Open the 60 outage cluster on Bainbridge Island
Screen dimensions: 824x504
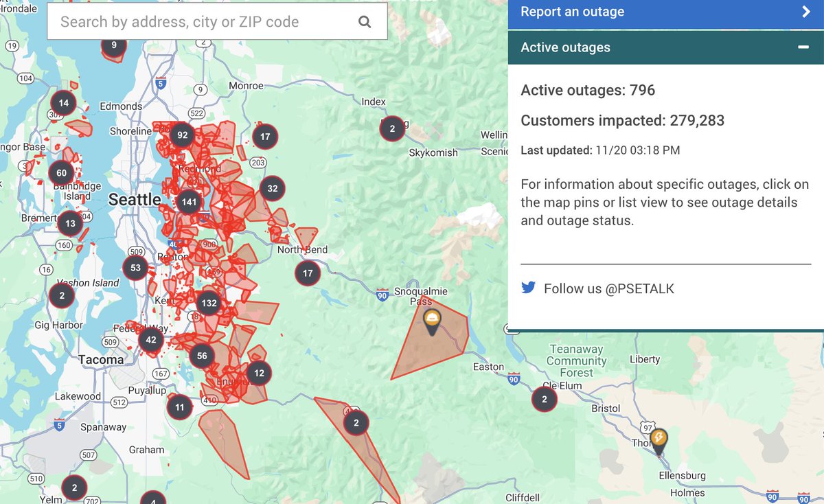(x=62, y=173)
